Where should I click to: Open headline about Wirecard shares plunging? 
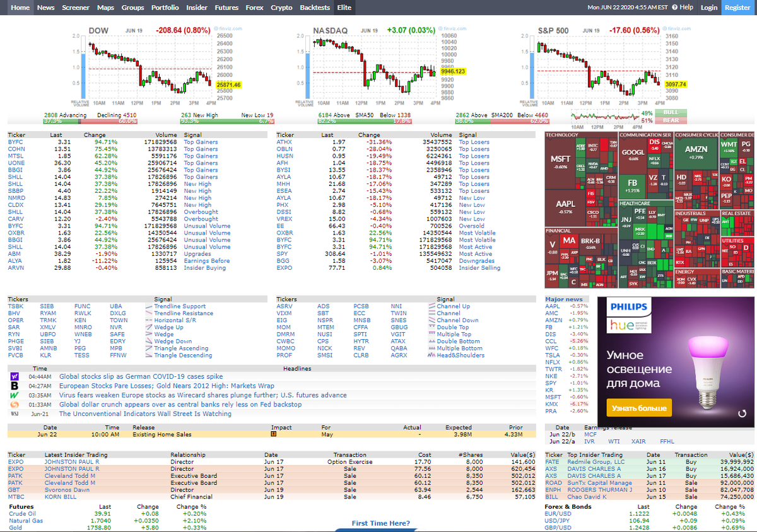click(x=203, y=395)
